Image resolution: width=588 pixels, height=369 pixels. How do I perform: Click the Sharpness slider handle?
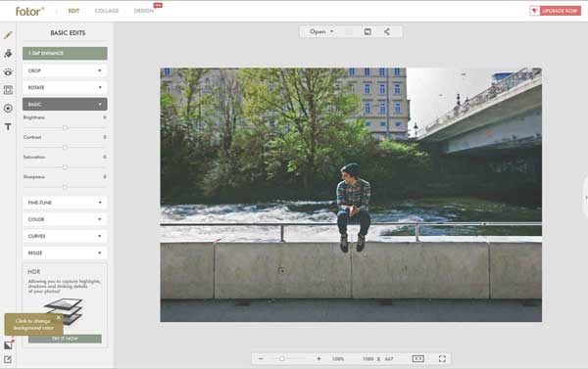coord(65,187)
